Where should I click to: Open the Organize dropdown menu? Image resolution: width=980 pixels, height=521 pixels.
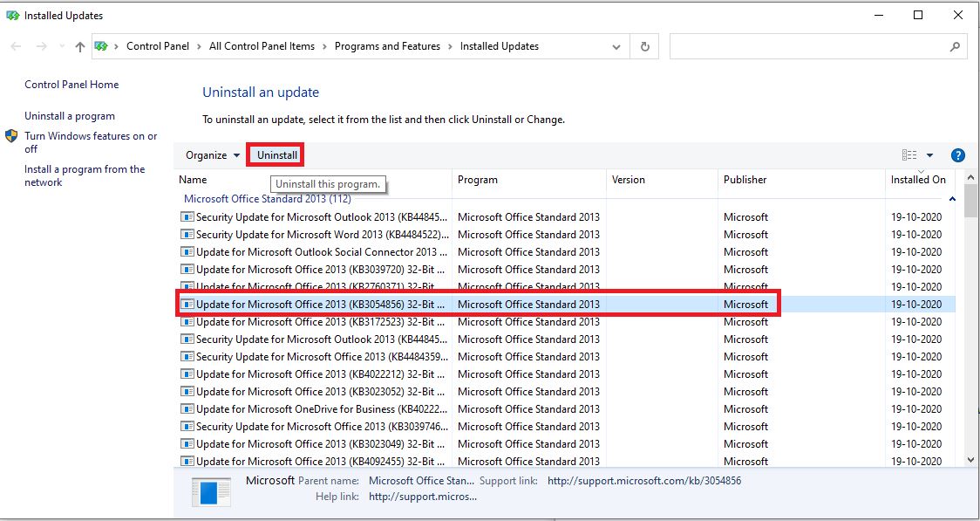click(x=209, y=154)
